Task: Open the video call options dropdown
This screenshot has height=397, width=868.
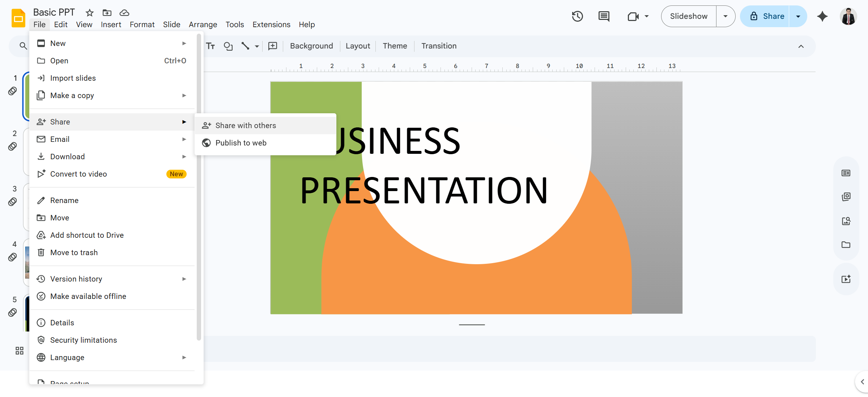Action: (647, 16)
